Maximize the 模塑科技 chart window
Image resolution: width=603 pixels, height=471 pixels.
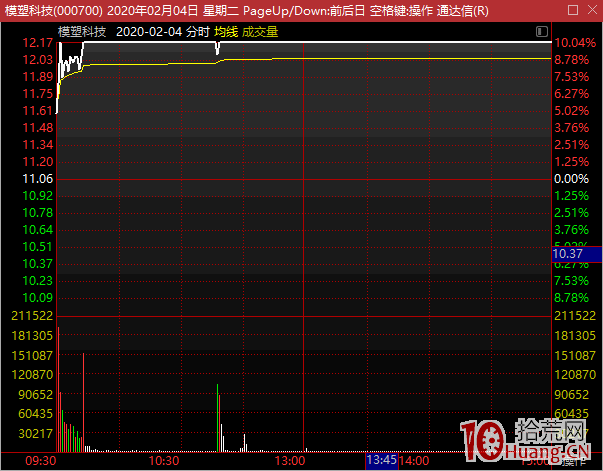[573, 10]
